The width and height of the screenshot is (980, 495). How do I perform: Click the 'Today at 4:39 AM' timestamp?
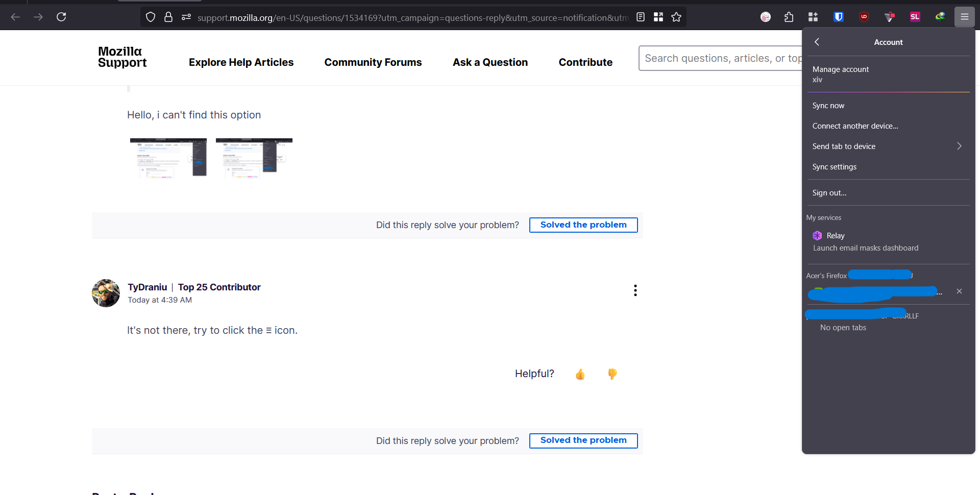coord(160,300)
